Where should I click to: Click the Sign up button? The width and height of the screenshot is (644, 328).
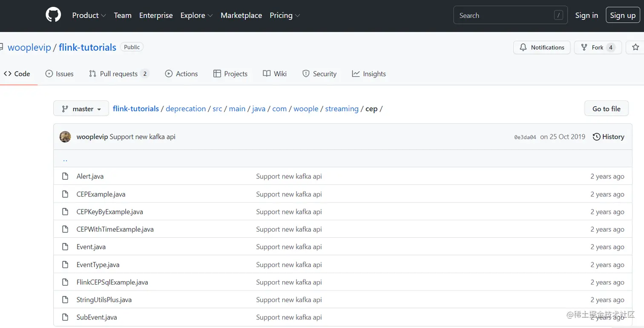click(x=623, y=15)
